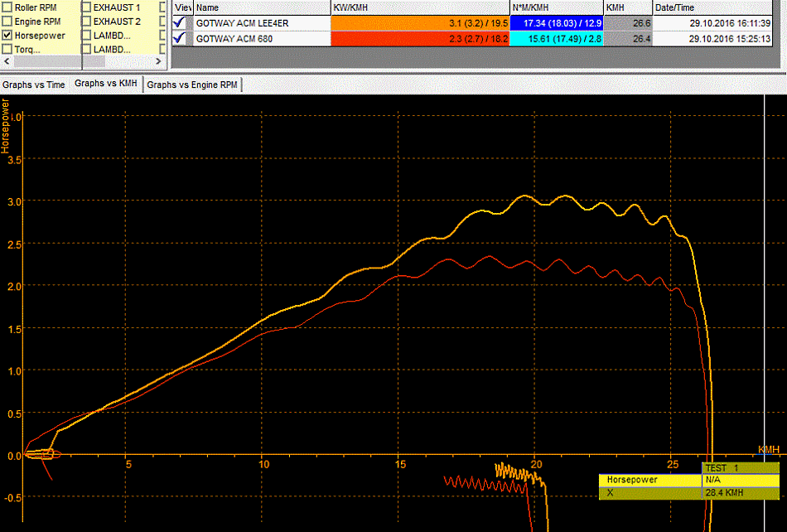The image size is (787, 532).
Task: Enable the Engine RPM checkbox
Action: [x=7, y=21]
